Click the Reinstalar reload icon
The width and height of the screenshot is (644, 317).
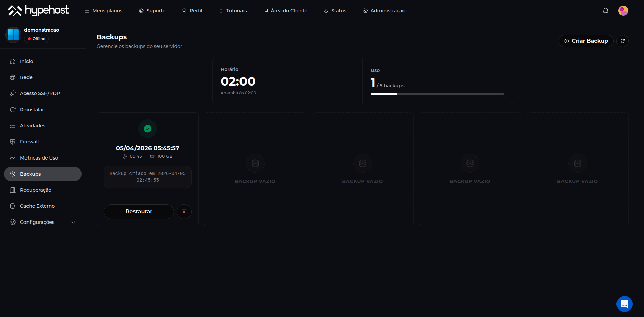(13, 110)
